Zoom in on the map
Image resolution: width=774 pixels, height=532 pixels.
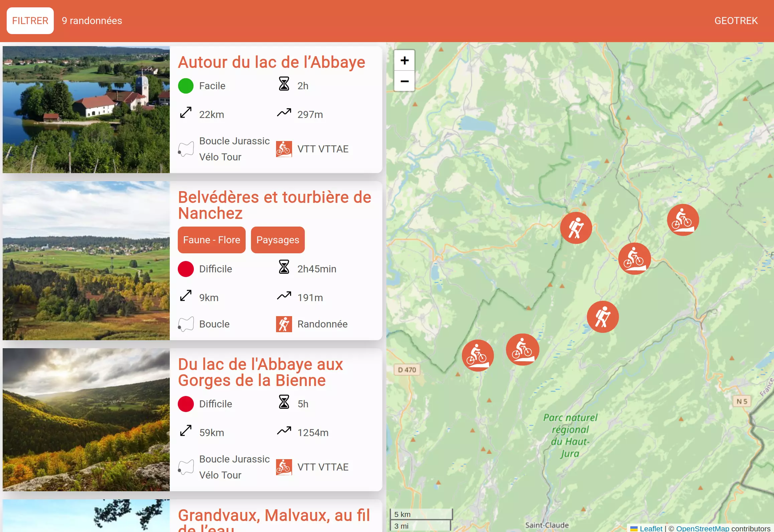click(x=404, y=60)
